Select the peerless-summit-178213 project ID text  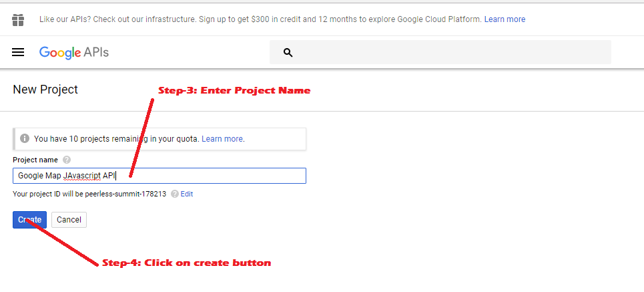125,194
